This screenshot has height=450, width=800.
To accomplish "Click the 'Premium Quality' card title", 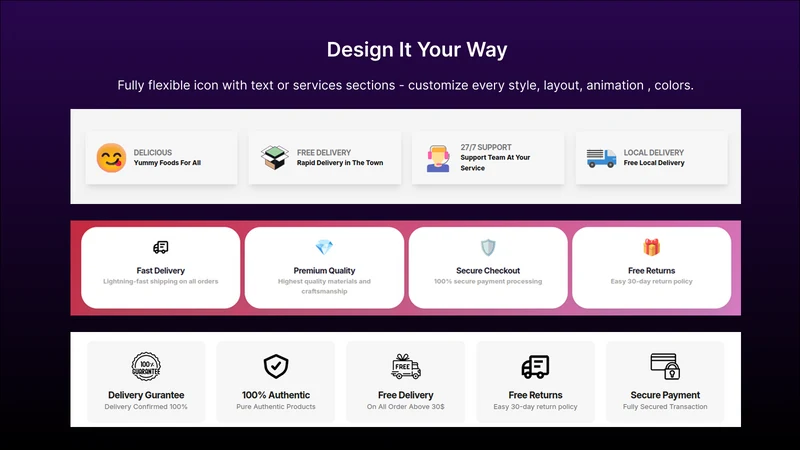I will pos(324,270).
